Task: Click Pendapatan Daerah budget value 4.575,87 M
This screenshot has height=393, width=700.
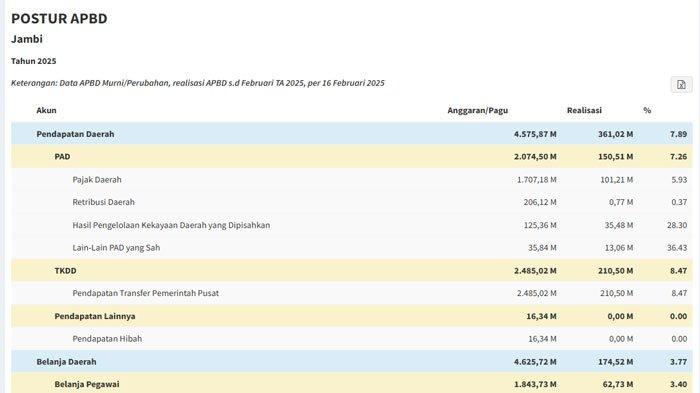Action: [x=535, y=134]
